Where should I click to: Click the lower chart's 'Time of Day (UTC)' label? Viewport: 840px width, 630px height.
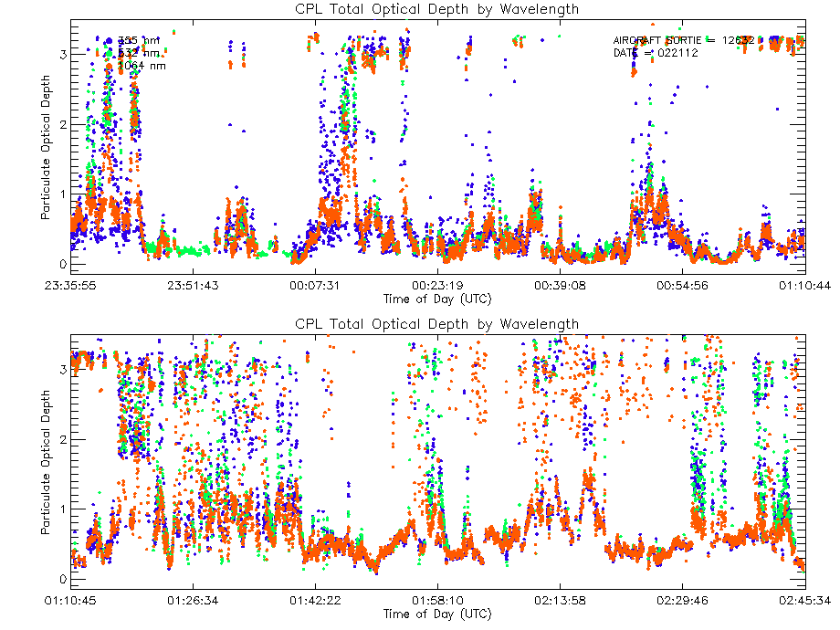(x=437, y=614)
